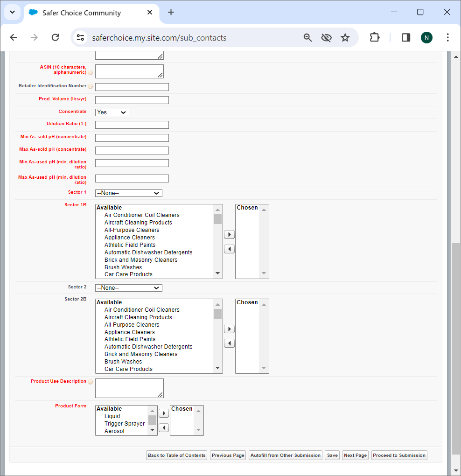Screen dimensions: 461x476
Task: Click Sector 1B add right-arrow icon
Action: (229, 235)
